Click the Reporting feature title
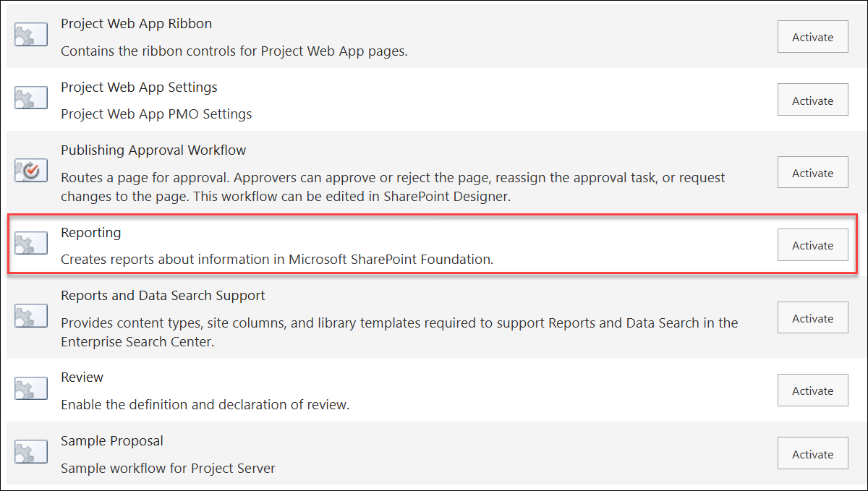Viewport: 868px width, 491px height. click(90, 232)
